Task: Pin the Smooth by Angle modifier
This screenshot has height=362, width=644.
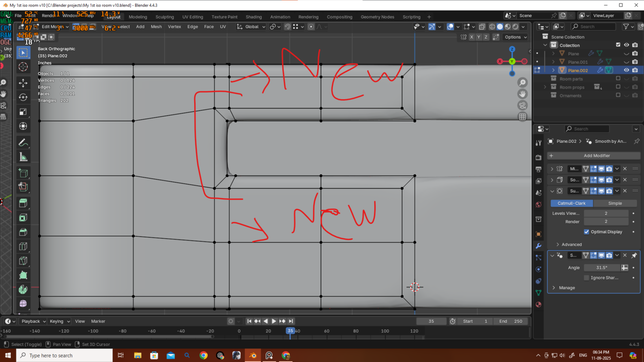Action: (x=634, y=255)
